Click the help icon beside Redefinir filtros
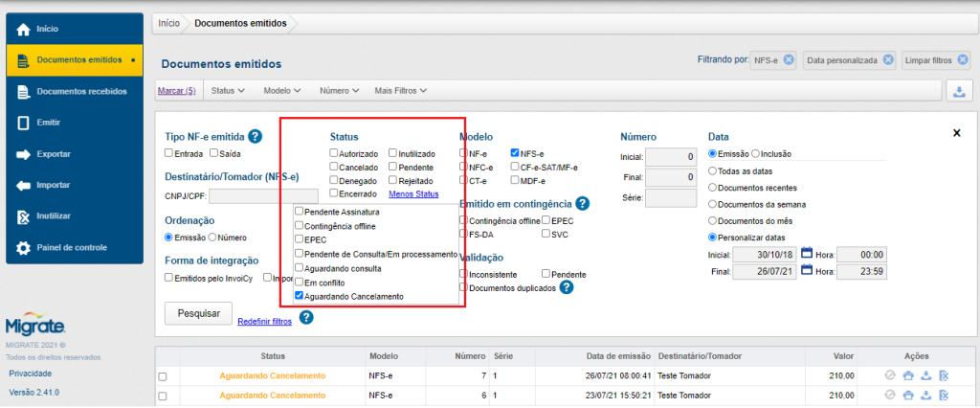The image size is (980, 408). [306, 317]
